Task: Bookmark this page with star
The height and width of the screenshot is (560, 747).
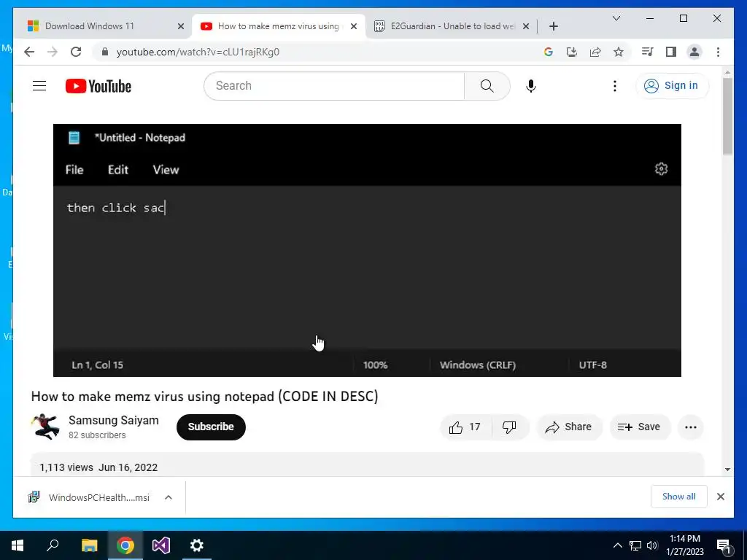Action: point(619,52)
